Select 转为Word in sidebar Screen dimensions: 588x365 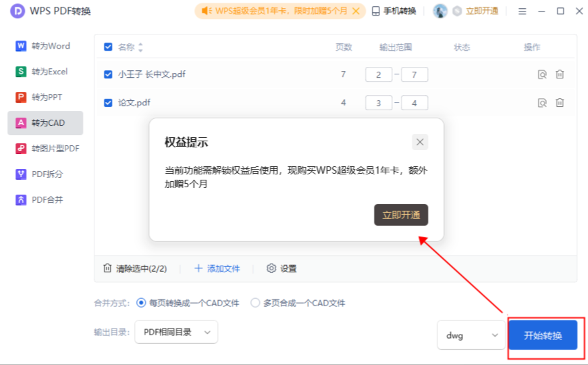point(45,46)
